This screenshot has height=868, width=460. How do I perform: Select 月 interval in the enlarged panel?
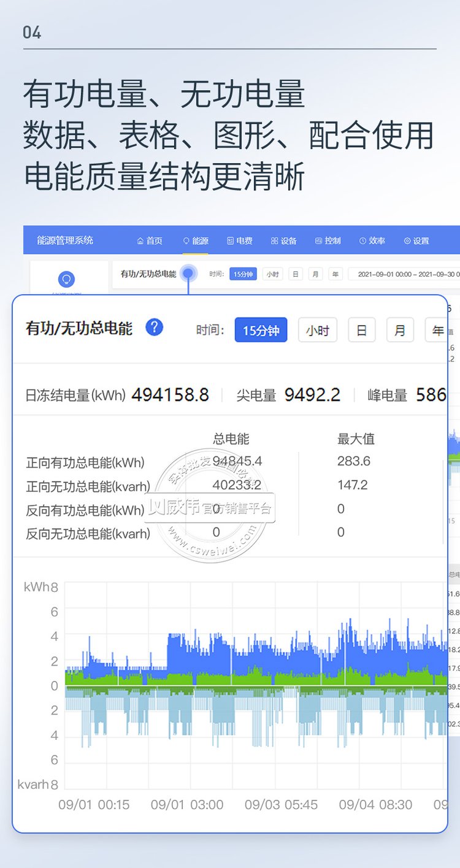click(399, 331)
